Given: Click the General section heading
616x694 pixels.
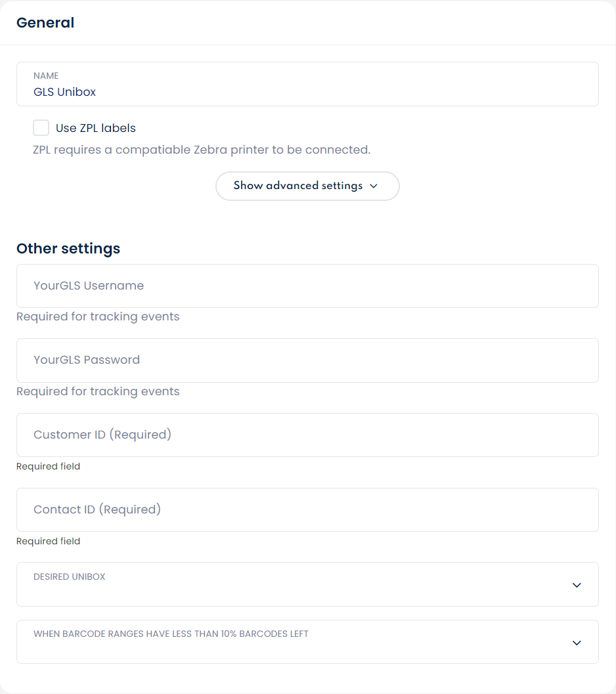Looking at the screenshot, I should (x=45, y=23).
